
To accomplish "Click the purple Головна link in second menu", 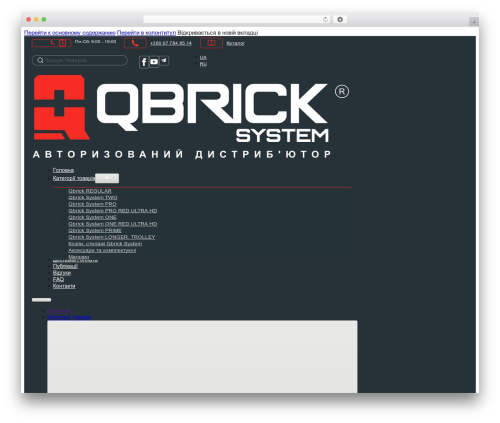I will 58,311.
